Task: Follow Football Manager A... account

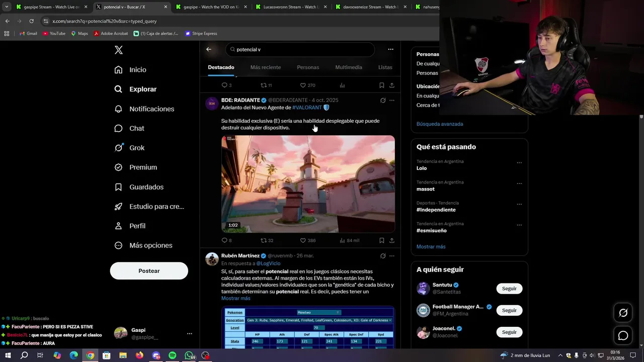Action: point(509,310)
